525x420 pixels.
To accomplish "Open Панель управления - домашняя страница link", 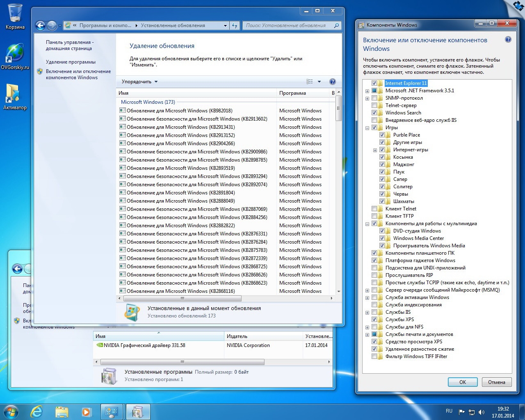I will (69, 45).
